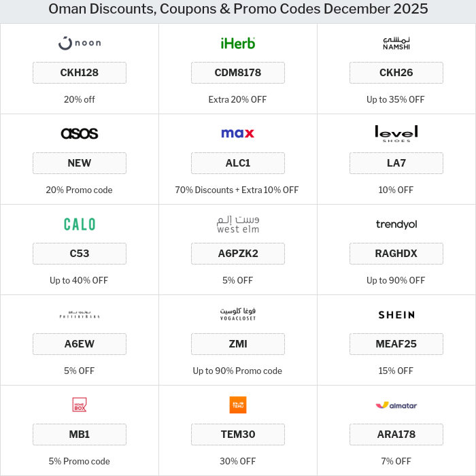Screen dimensions: 476x476
Task: Open the Home Box logo
Action: (x=80, y=405)
